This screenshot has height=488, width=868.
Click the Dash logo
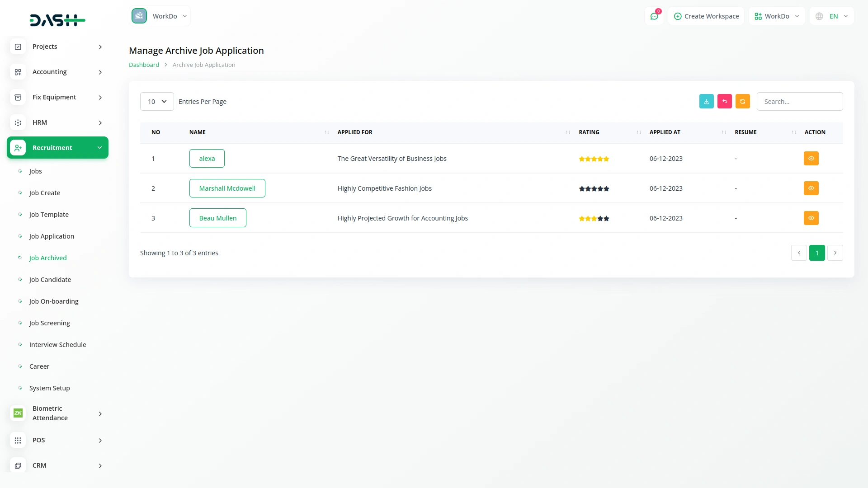pos(57,20)
